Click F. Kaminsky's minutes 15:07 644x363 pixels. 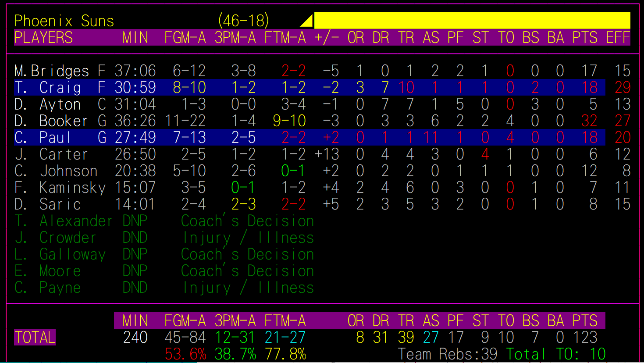point(135,188)
